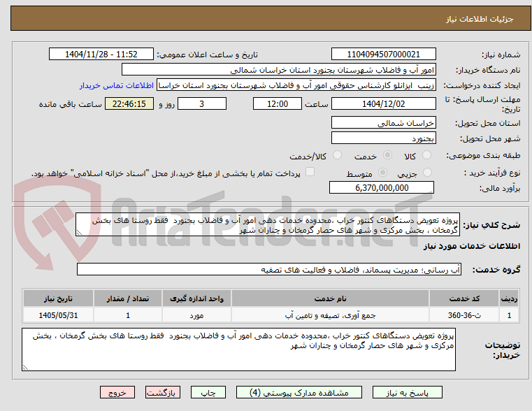Click the unit cell مورد
532x411 pixels.
coord(196,315)
